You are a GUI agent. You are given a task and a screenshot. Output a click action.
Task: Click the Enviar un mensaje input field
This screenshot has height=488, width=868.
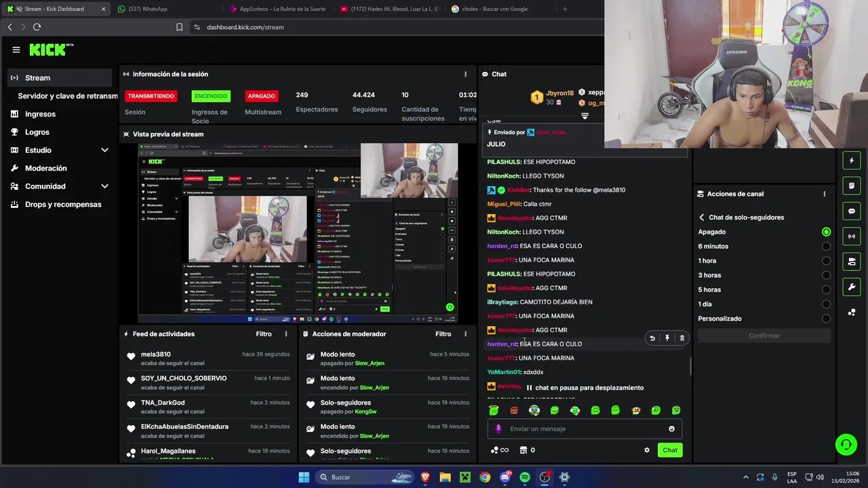[x=585, y=429]
